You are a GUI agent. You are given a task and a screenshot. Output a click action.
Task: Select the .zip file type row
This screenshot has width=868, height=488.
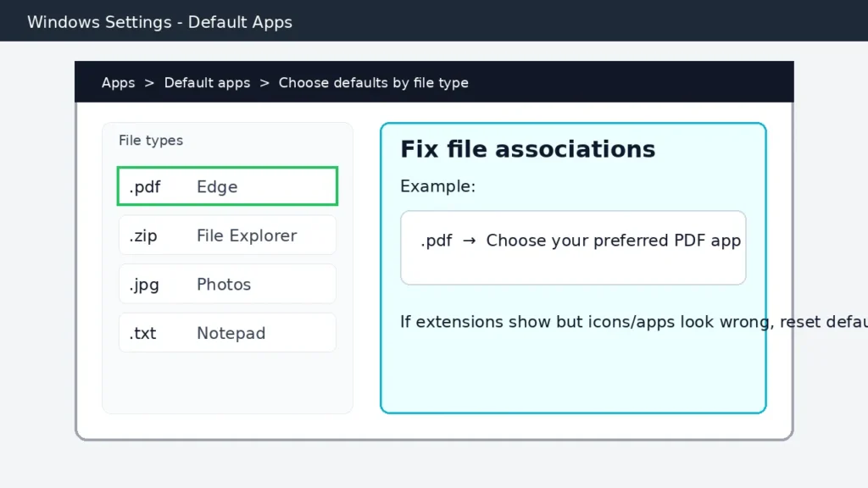click(x=144, y=235)
